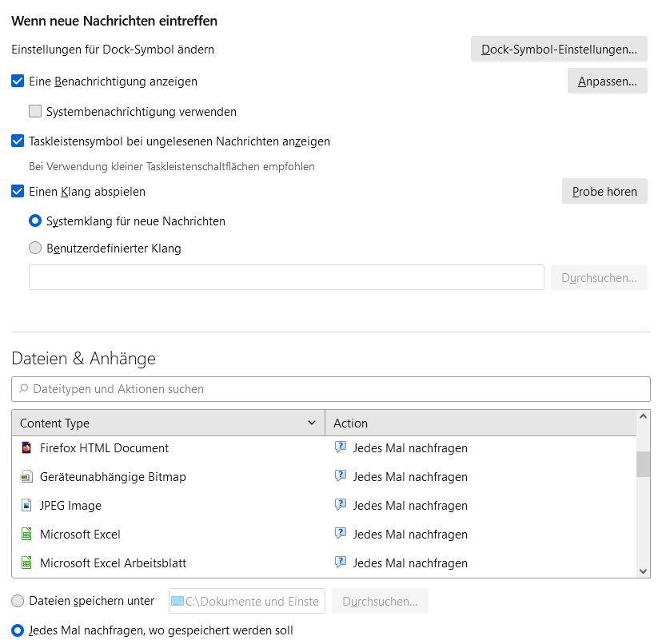Click the JPEG Image file icon

point(26,506)
